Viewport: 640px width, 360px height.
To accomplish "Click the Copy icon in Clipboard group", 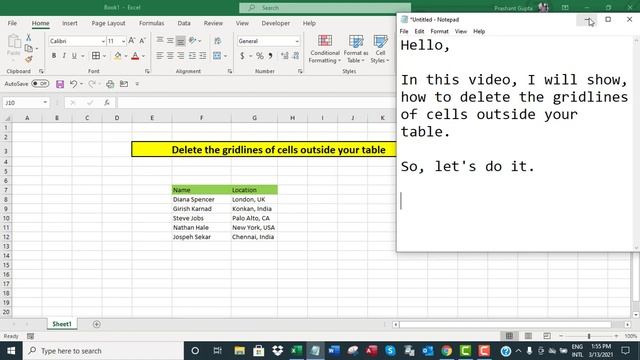I will [29, 49].
